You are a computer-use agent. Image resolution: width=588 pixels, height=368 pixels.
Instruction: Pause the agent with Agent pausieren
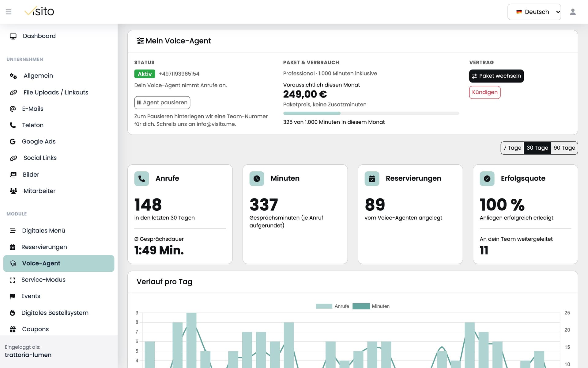pos(162,102)
